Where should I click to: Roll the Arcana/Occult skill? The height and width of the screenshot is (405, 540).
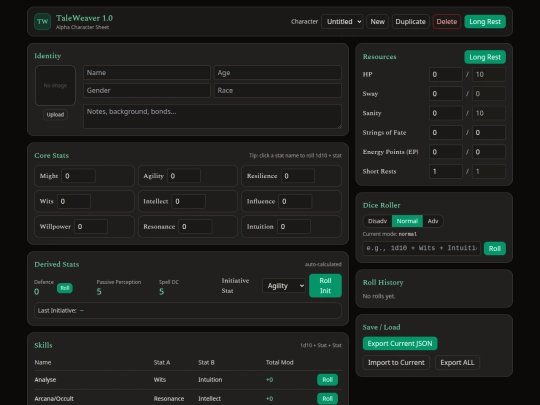(x=327, y=398)
